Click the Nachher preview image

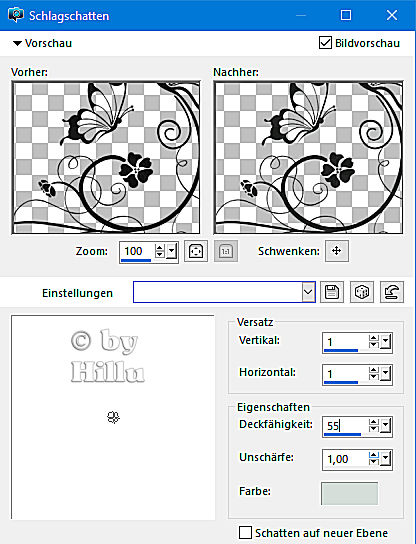pyautogui.click(x=308, y=157)
